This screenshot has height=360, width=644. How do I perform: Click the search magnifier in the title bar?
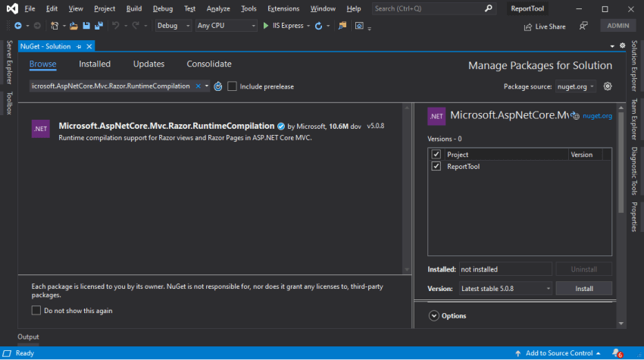click(489, 8)
